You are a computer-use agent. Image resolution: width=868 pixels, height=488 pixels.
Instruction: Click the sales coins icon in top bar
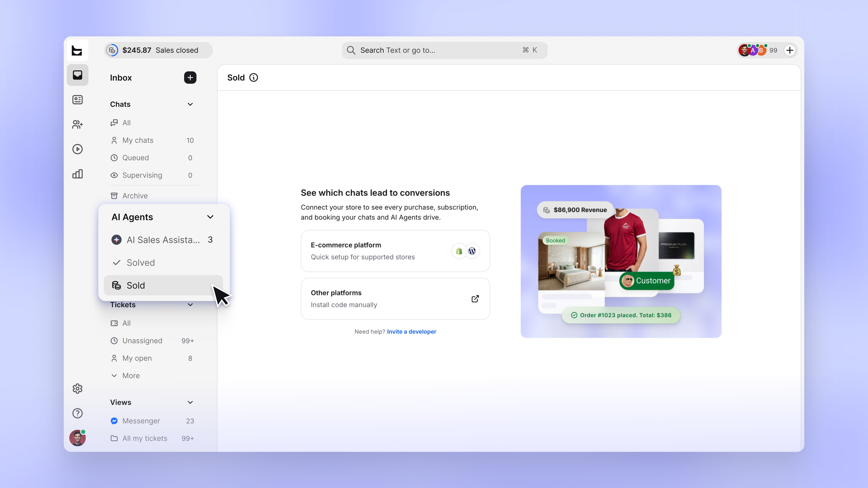[112, 50]
